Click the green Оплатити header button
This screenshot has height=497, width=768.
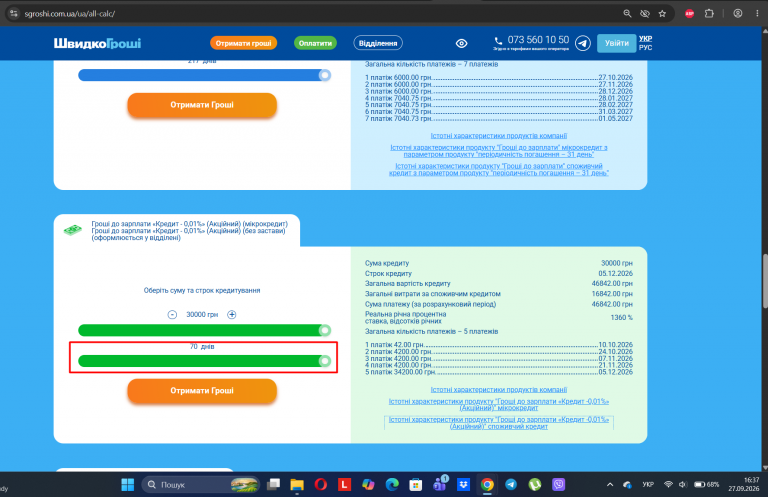pos(315,43)
